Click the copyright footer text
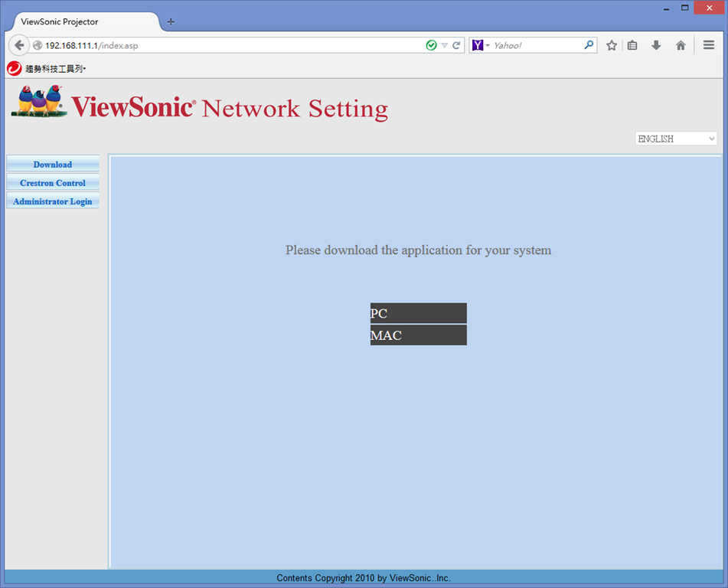Viewport: 728px width, 588px height. pos(364,578)
